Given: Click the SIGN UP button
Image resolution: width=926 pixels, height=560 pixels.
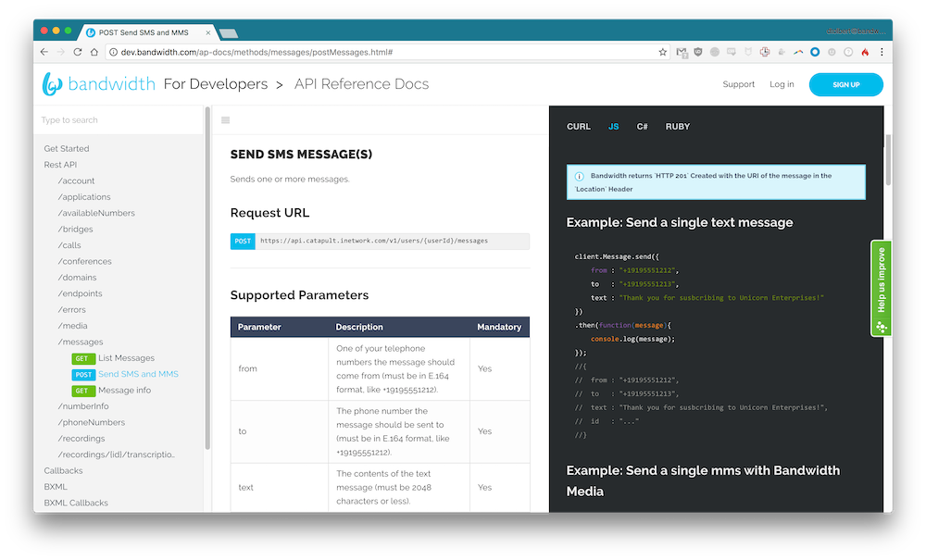Looking at the screenshot, I should [x=845, y=84].
